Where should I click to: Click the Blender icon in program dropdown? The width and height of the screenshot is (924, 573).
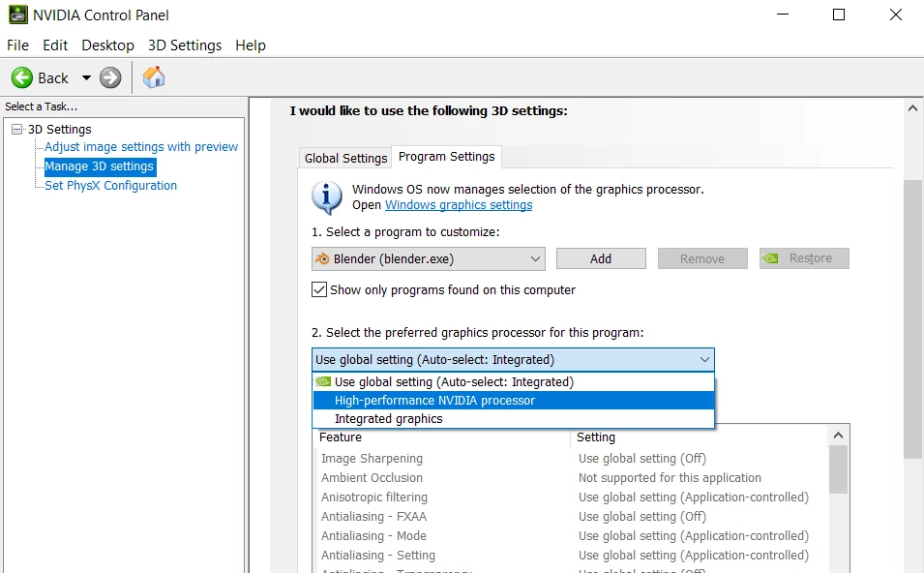click(x=322, y=258)
